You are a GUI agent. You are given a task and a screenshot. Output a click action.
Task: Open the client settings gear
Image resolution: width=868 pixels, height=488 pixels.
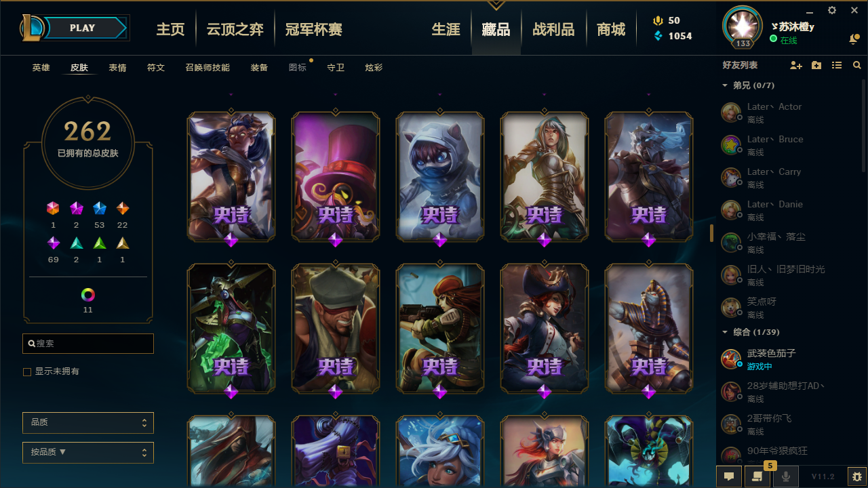pyautogui.click(x=832, y=10)
